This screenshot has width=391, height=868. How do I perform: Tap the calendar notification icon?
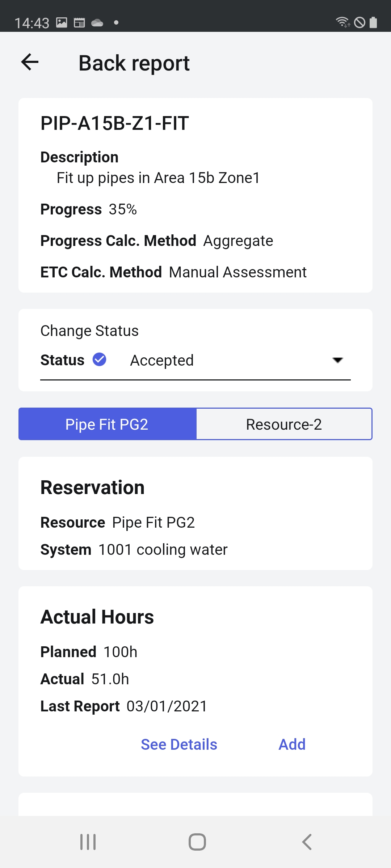(79, 22)
